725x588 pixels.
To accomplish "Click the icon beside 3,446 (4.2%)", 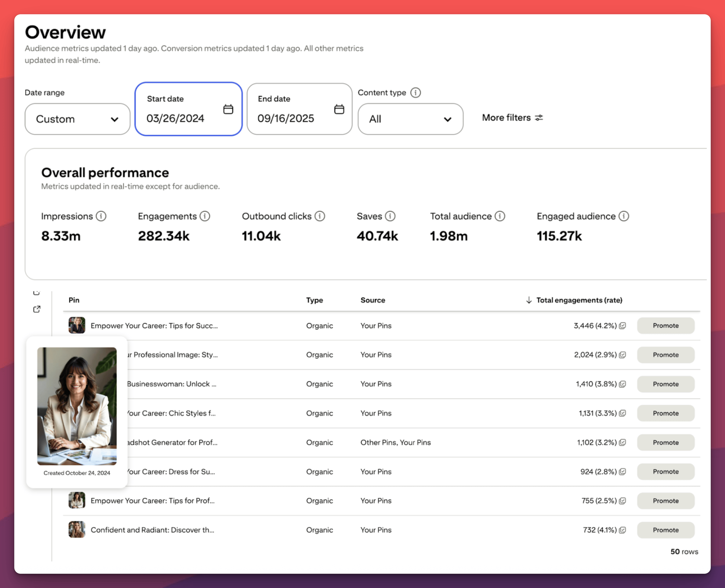I will click(623, 325).
